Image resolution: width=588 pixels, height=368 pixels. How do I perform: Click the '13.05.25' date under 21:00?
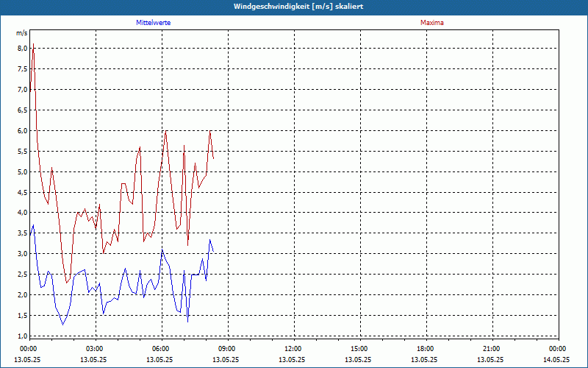pyautogui.click(x=490, y=360)
